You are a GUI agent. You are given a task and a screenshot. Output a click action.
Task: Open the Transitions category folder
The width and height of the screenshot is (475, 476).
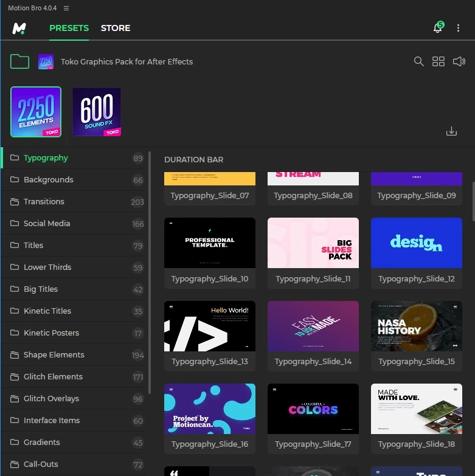click(44, 202)
